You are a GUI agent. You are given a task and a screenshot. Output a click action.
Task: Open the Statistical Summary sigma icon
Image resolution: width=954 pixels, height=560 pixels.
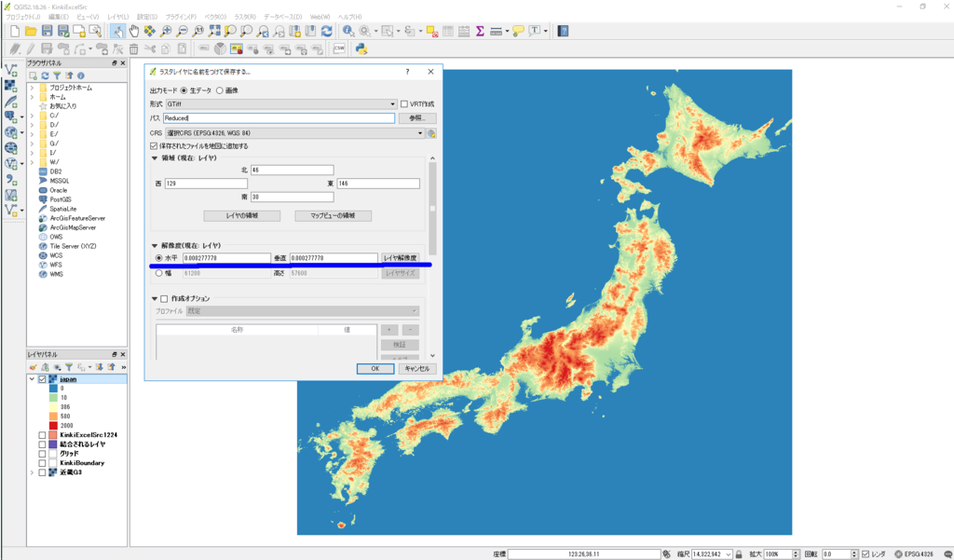[x=480, y=31]
